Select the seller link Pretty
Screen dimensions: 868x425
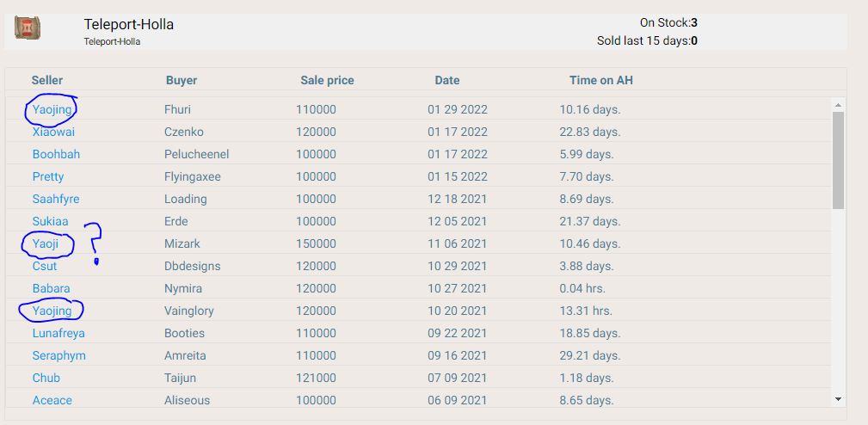tap(48, 176)
